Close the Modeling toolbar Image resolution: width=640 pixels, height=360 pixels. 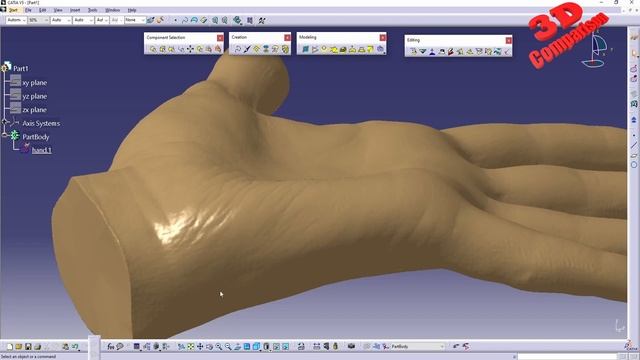point(382,38)
